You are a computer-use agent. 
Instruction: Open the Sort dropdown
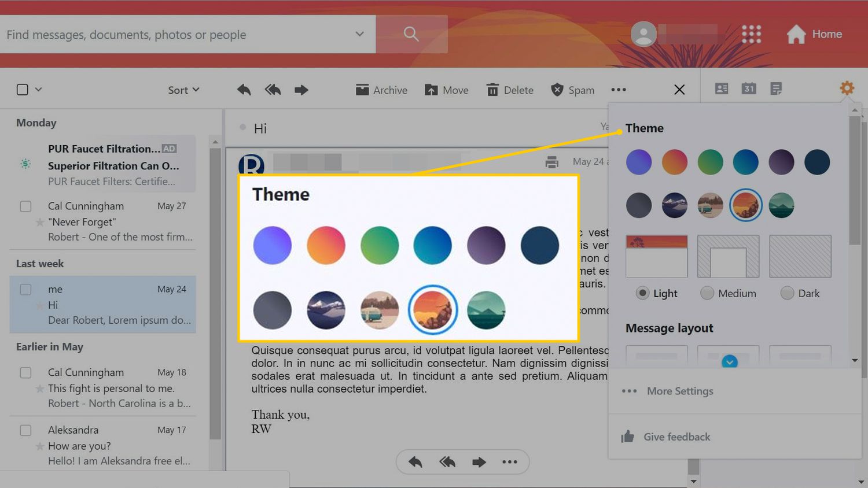coord(183,90)
